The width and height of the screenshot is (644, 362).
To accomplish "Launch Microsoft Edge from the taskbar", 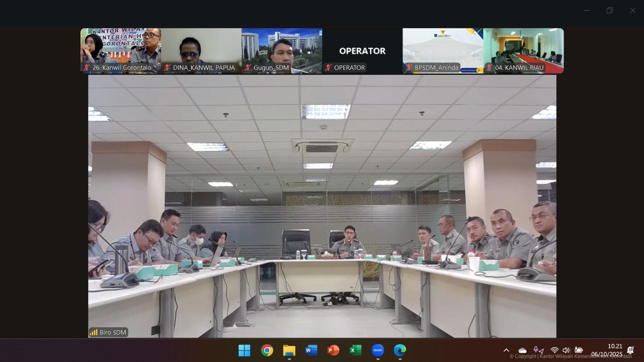I will click(x=400, y=350).
